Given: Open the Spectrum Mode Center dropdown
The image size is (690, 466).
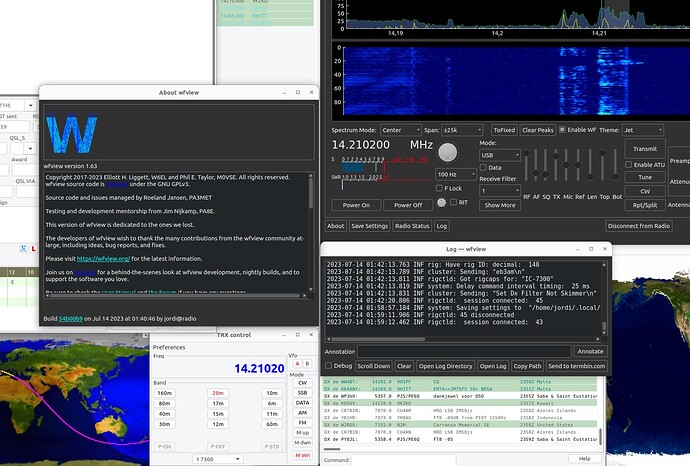Looking at the screenshot, I should coord(400,130).
